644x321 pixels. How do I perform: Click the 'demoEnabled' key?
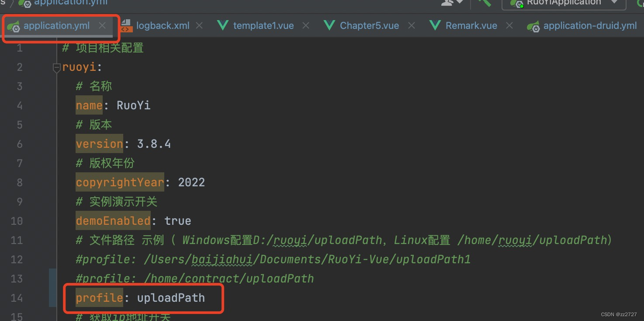113,221
